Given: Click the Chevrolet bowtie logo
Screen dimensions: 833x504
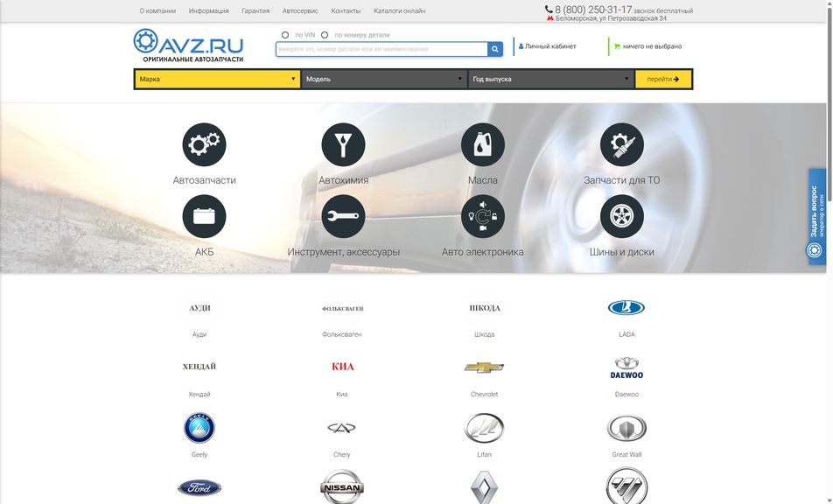Looking at the screenshot, I should (484, 367).
